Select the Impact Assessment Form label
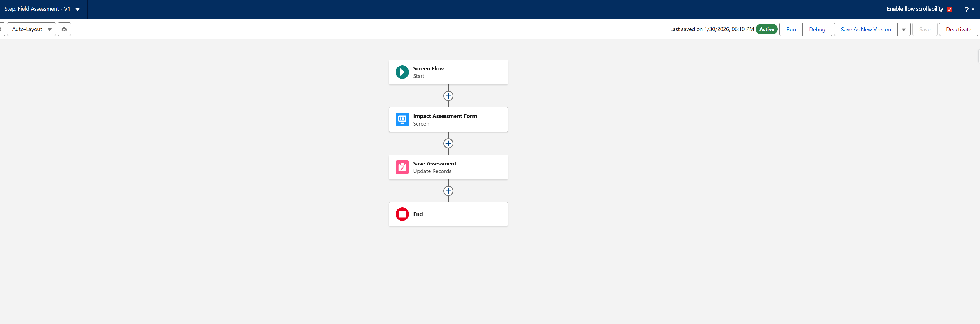 [x=445, y=116]
